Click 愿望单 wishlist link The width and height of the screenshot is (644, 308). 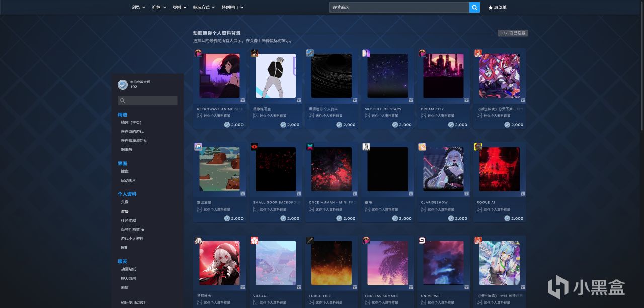pyautogui.click(x=500, y=8)
